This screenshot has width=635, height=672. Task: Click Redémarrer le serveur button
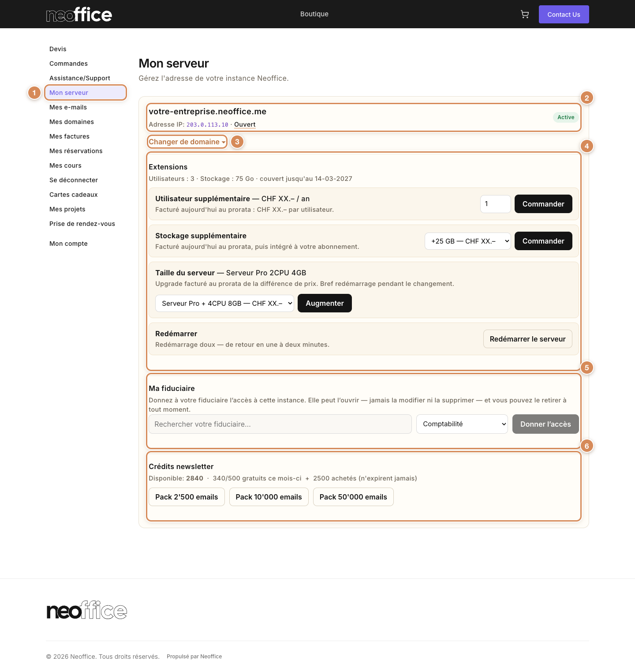coord(527,339)
